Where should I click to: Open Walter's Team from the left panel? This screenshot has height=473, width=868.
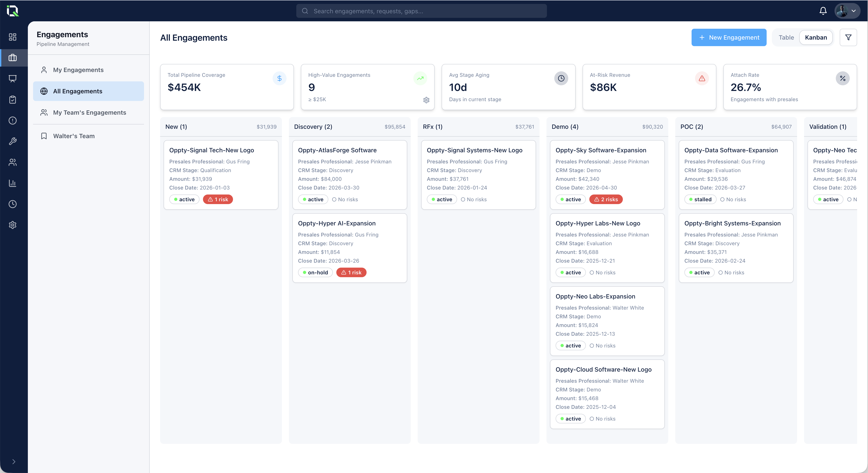(74, 136)
